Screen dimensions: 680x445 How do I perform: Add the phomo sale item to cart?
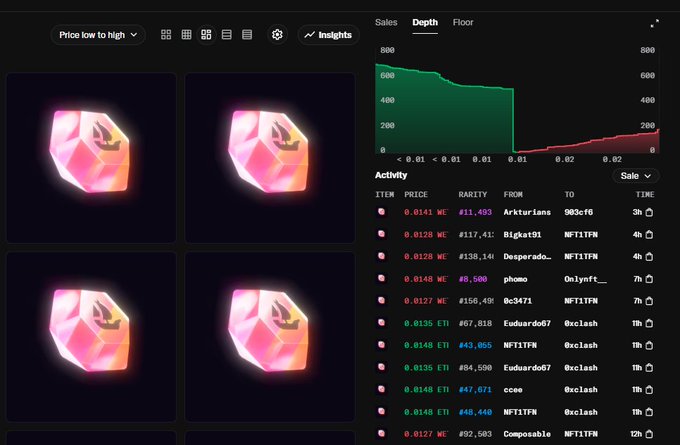[649, 279]
